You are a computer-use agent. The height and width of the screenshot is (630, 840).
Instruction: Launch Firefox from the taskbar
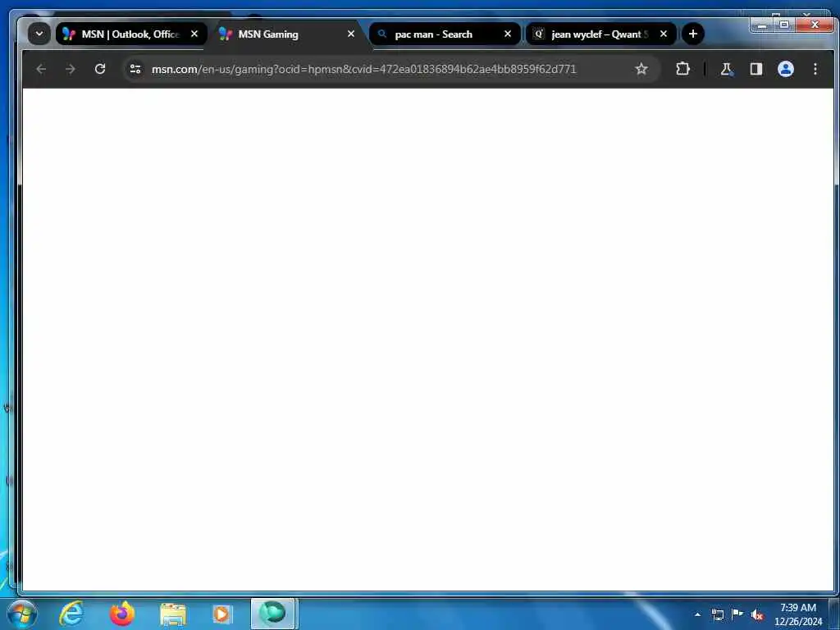122,614
